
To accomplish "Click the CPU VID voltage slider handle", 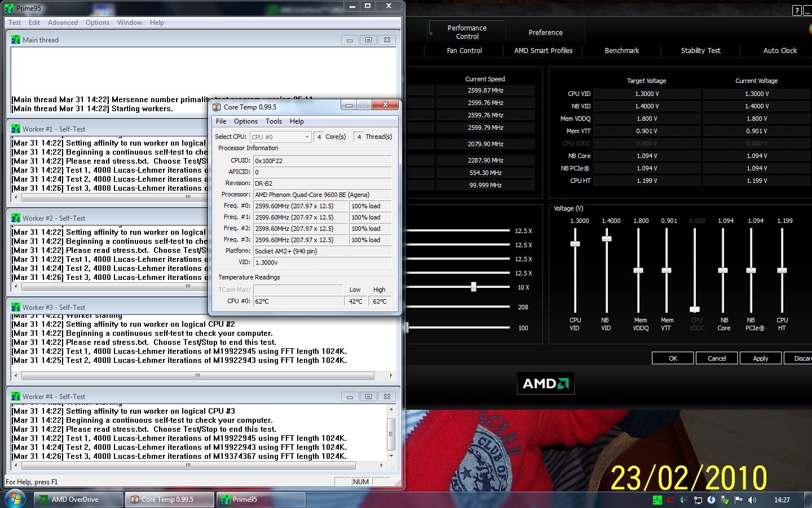I will tap(575, 244).
